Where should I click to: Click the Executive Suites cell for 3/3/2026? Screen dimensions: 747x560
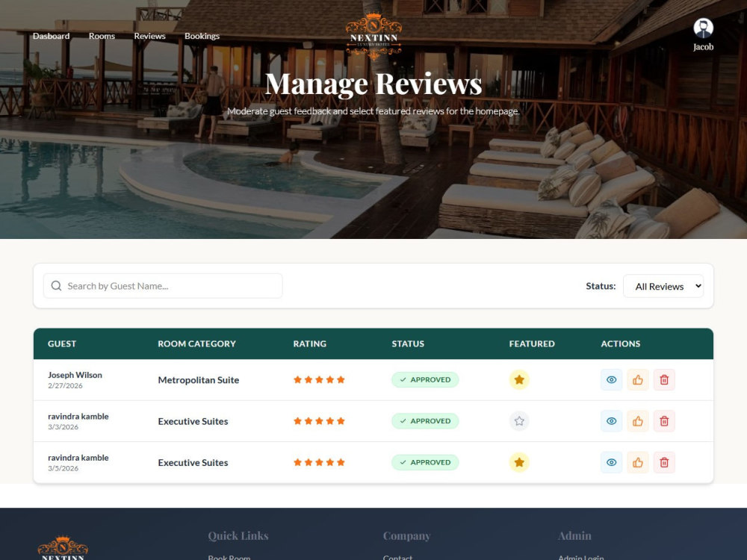193,421
